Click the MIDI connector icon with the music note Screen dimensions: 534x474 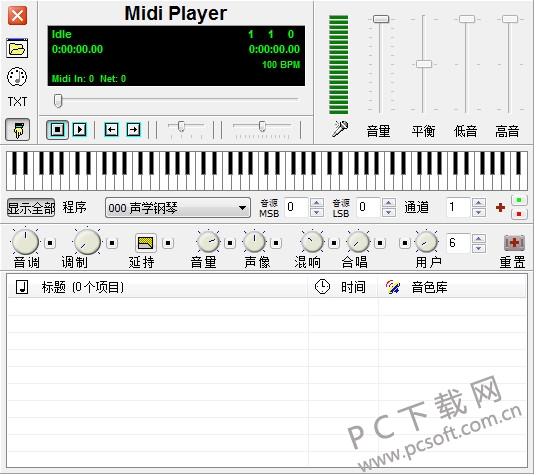click(x=17, y=77)
